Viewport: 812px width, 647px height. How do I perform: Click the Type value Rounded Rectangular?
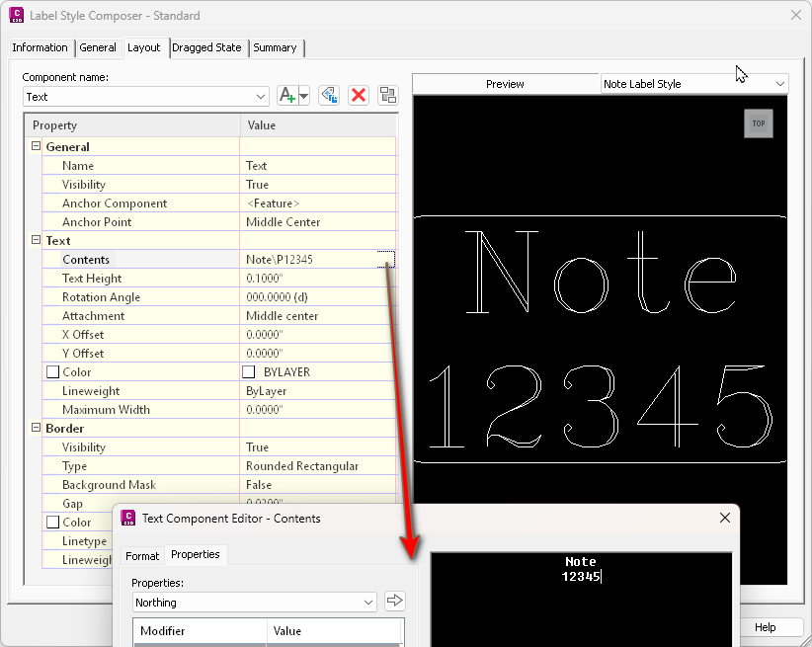pos(318,466)
